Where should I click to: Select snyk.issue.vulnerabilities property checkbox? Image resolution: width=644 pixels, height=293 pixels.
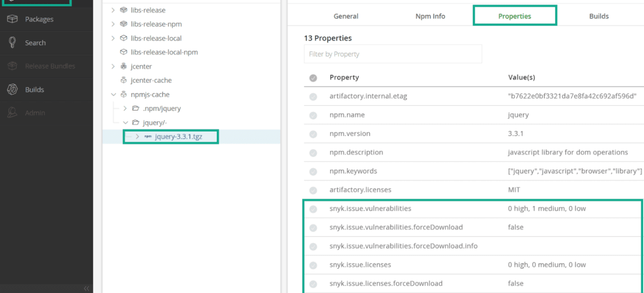(313, 209)
